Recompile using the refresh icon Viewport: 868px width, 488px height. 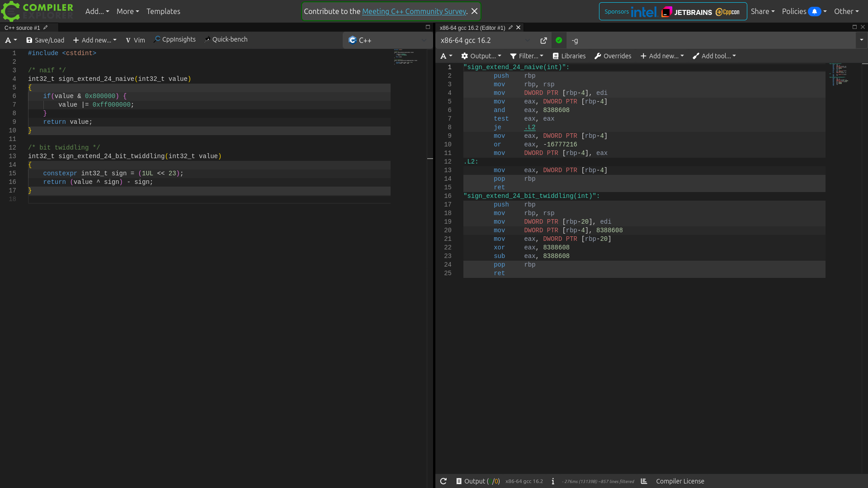pyautogui.click(x=443, y=481)
